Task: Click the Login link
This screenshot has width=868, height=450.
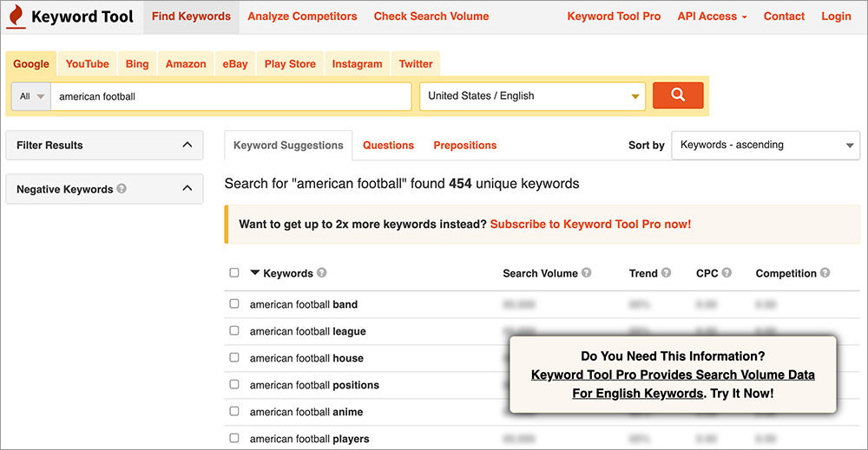Action: (836, 16)
